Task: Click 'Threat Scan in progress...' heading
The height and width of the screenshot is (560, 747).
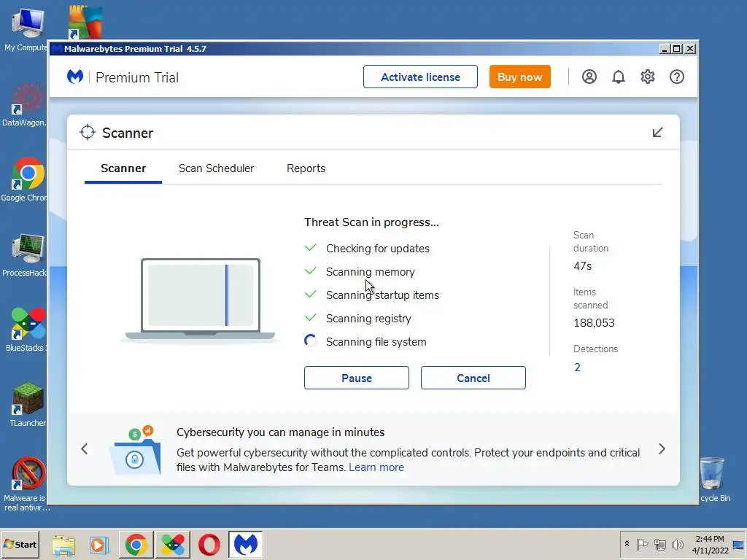Action: pyautogui.click(x=371, y=222)
